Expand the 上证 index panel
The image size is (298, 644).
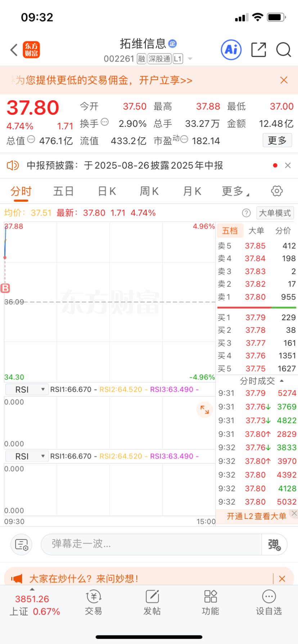coord(35,602)
